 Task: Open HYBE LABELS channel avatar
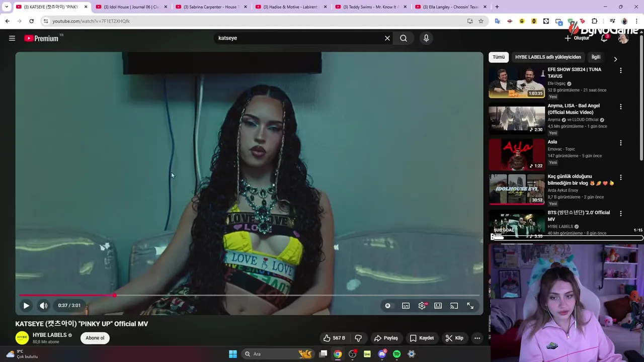pos(22,338)
